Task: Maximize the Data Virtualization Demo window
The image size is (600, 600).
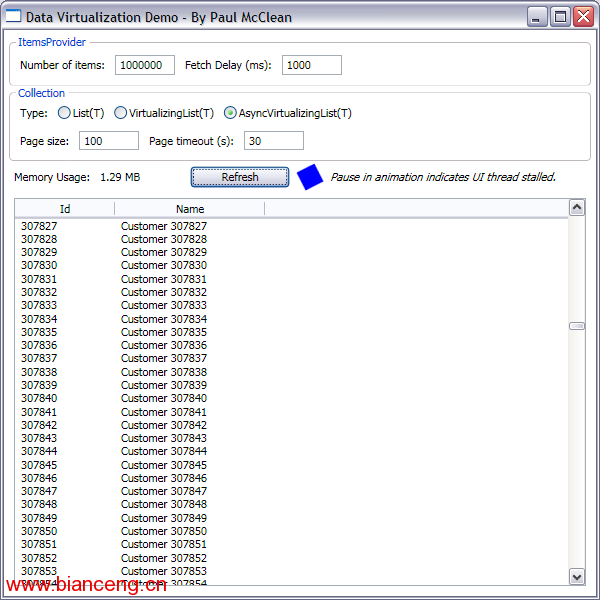Action: (x=560, y=17)
